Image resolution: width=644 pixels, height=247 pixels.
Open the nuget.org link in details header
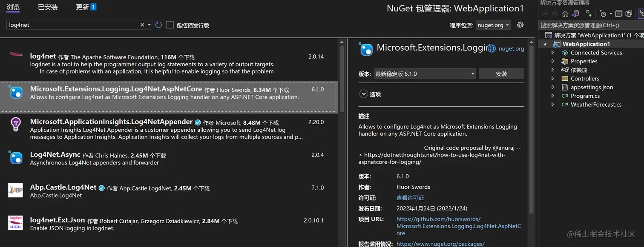[511, 49]
